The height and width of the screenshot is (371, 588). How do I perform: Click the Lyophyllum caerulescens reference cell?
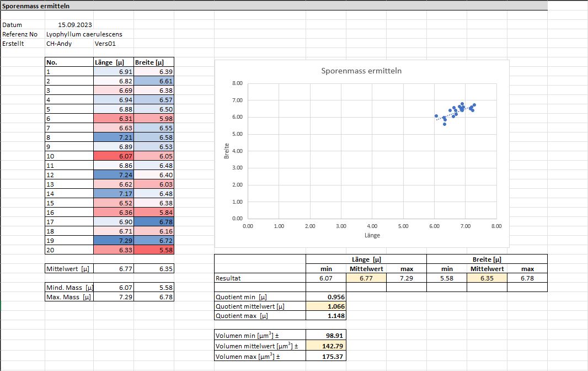84,34
